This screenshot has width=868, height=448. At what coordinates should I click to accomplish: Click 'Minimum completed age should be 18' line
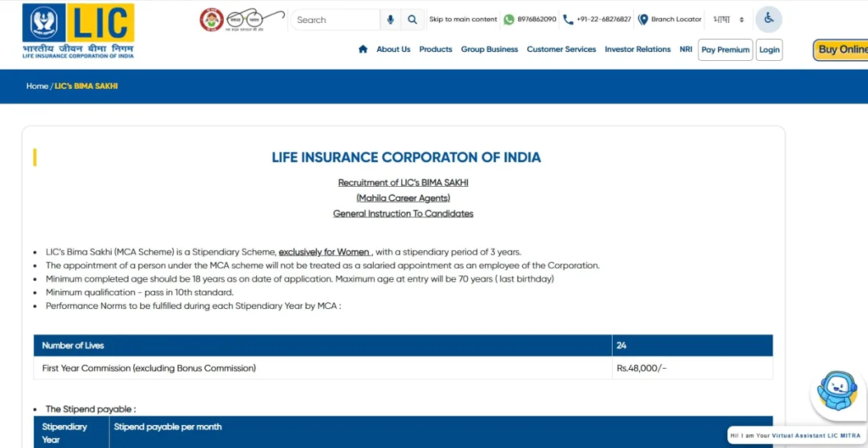300,279
